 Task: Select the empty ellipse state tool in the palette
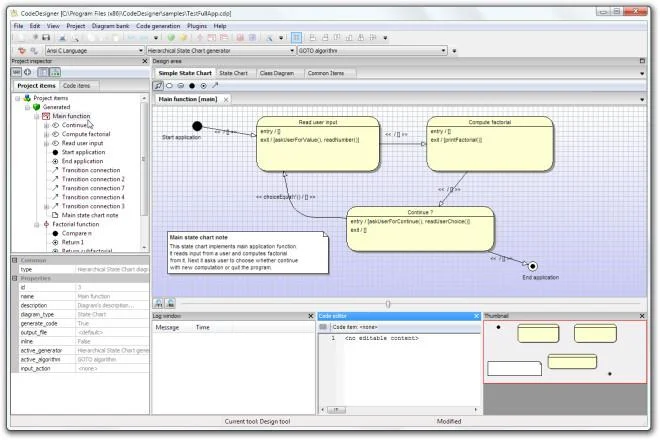coord(169,86)
